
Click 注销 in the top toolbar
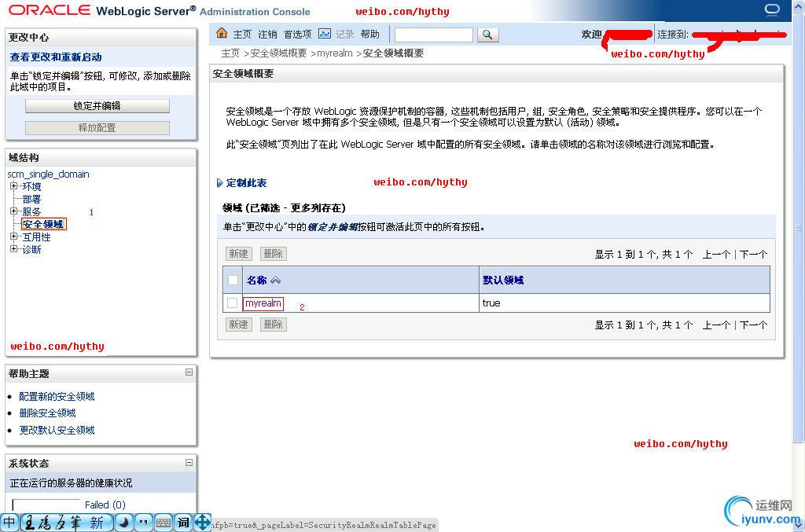(x=267, y=35)
